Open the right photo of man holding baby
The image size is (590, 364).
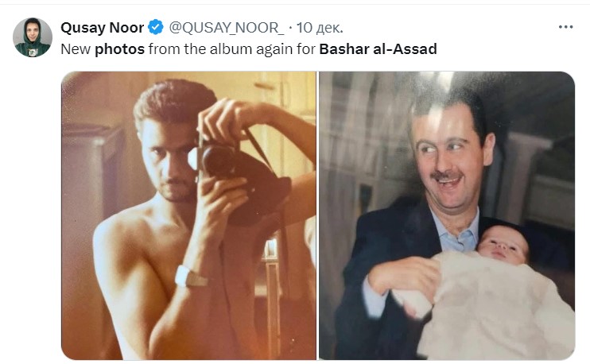click(447, 215)
